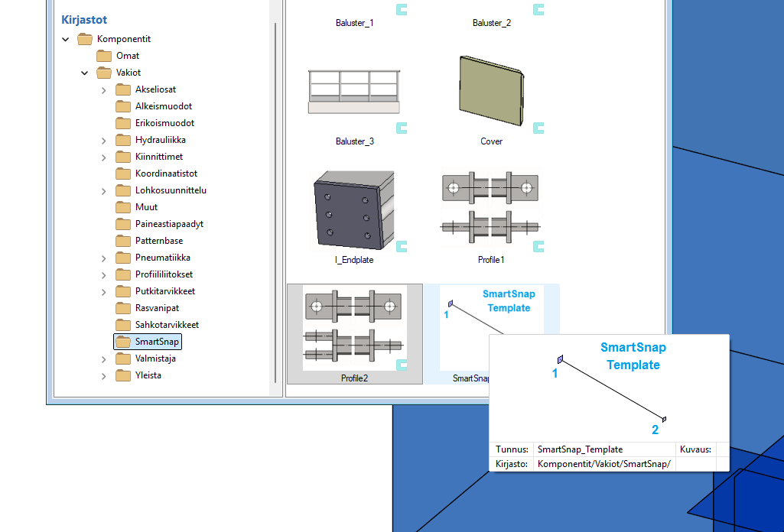Expand the Putkitarvikkeet folder
Viewport: 784px width, 532px height.
[104, 291]
